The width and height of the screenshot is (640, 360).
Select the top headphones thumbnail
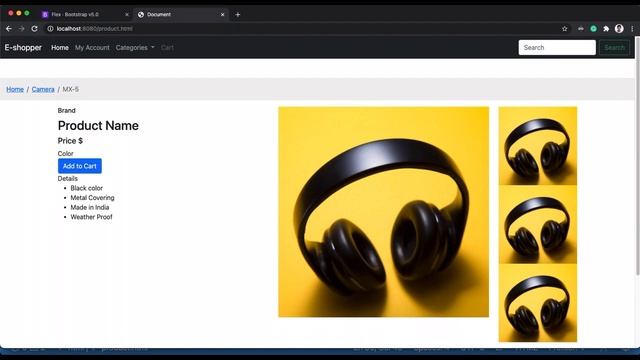pyautogui.click(x=538, y=146)
